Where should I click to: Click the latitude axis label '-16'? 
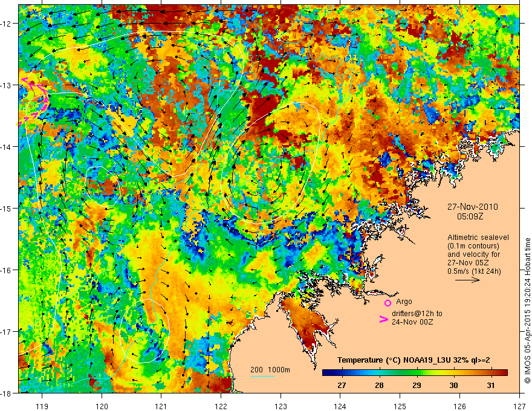click(x=6, y=270)
